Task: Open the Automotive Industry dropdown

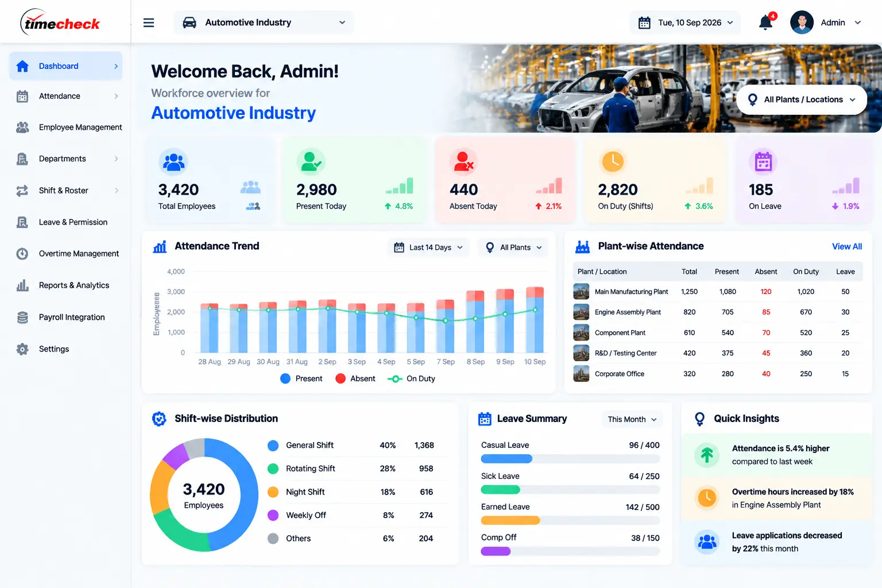Action: click(264, 22)
